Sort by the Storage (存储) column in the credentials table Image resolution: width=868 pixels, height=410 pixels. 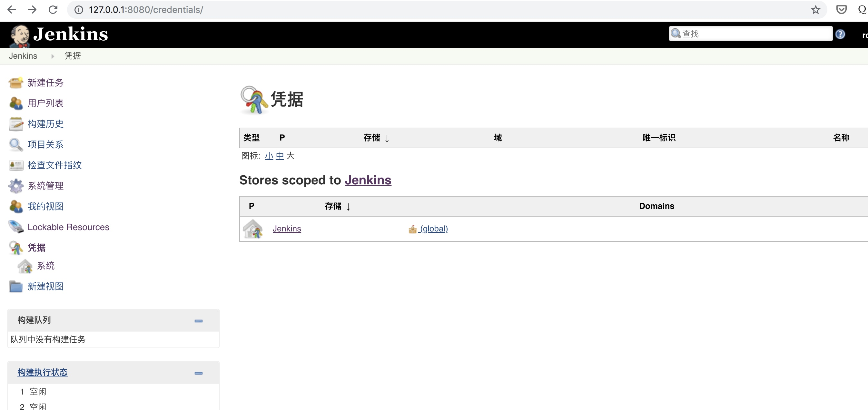point(372,138)
